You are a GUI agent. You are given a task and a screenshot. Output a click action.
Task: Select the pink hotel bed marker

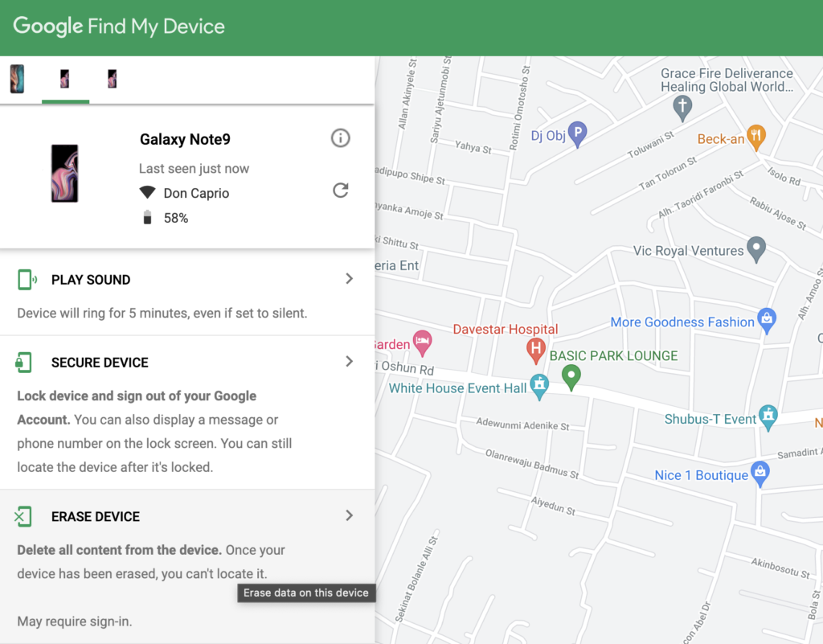tap(422, 343)
